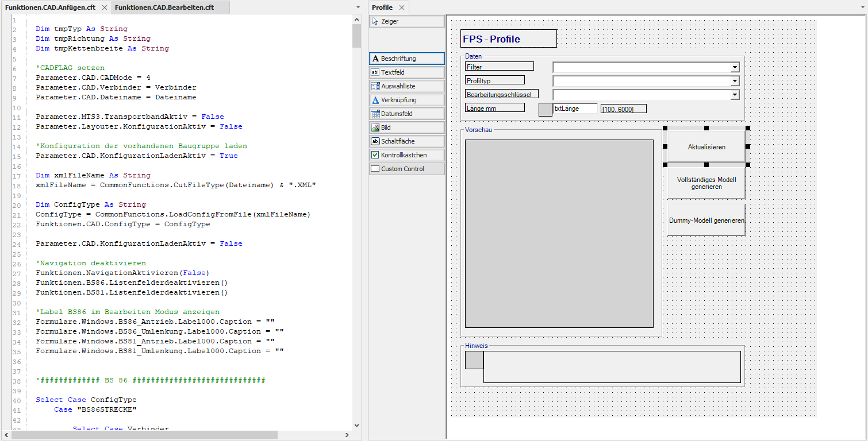This screenshot has height=441, width=868.
Task: Click the txtLänge input field
Action: (575, 109)
